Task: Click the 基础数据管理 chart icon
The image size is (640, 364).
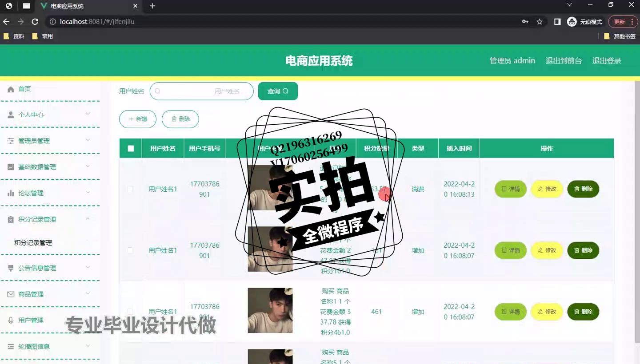Action: click(x=11, y=167)
